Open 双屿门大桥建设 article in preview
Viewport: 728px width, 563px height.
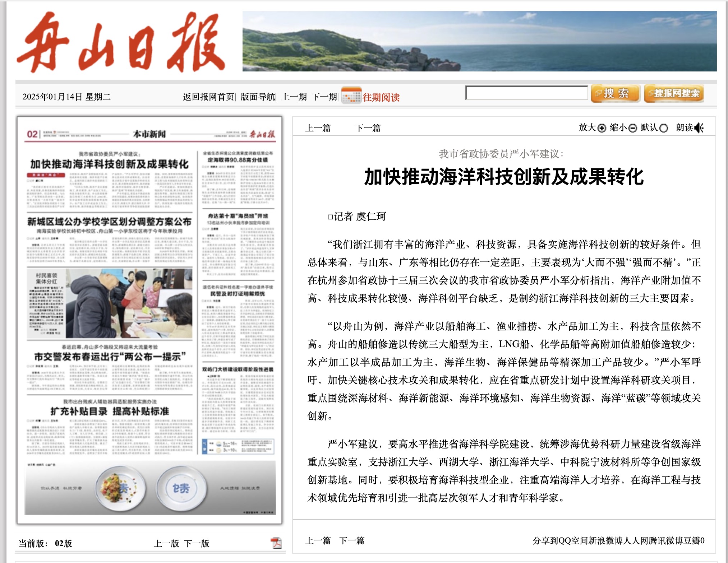coord(238,369)
